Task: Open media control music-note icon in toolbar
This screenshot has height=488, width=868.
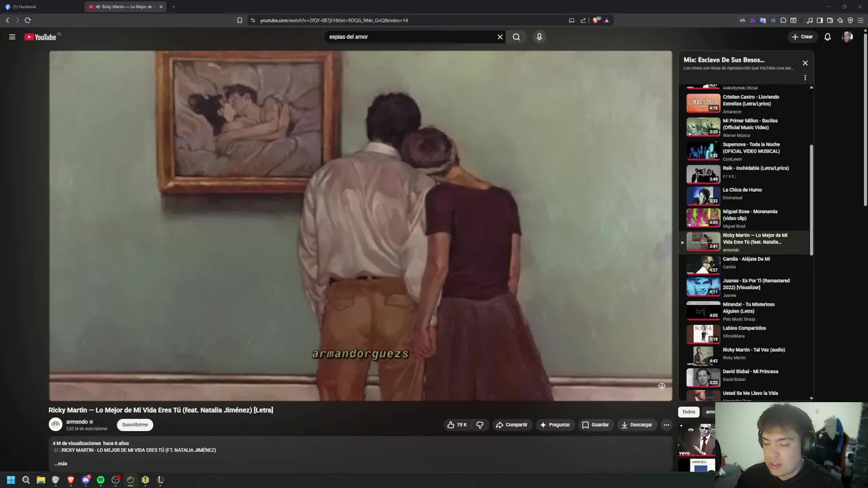Action: click(x=809, y=20)
